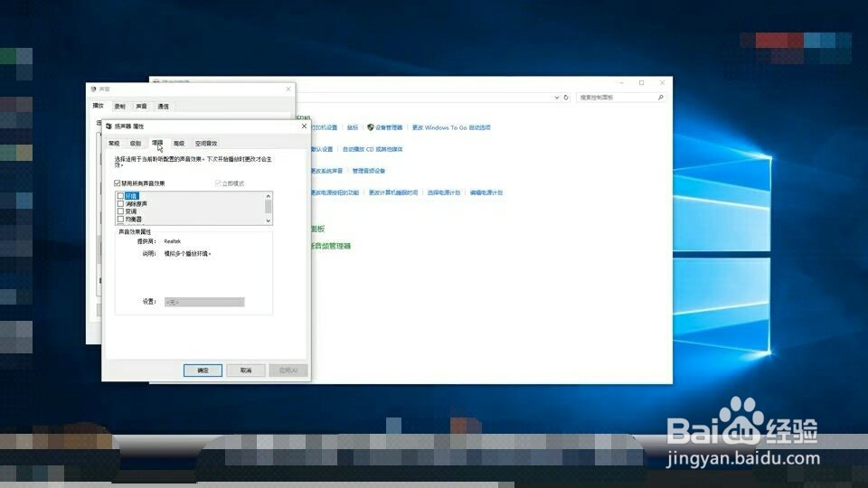This screenshot has height=488, width=868.
Task: Close the 扬声器 属性 dialog with X
Action: pyautogui.click(x=304, y=127)
